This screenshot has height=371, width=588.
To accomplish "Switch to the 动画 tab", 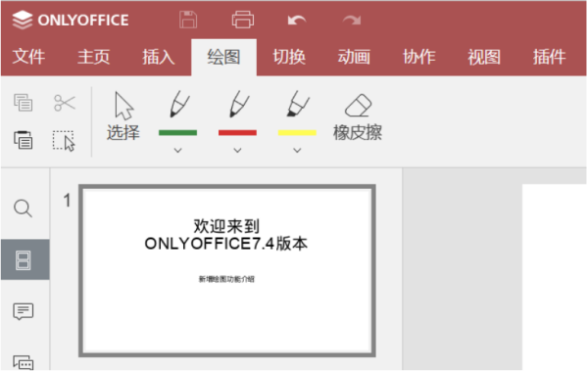I will point(354,57).
